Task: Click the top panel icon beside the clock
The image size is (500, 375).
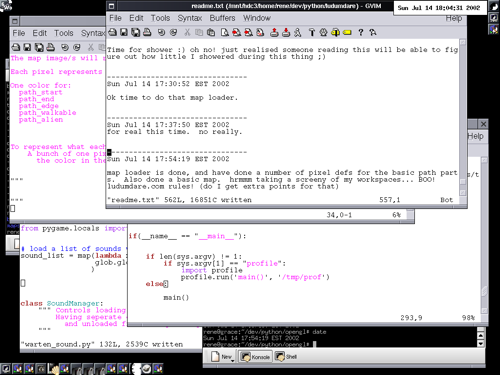Action: (494, 6)
